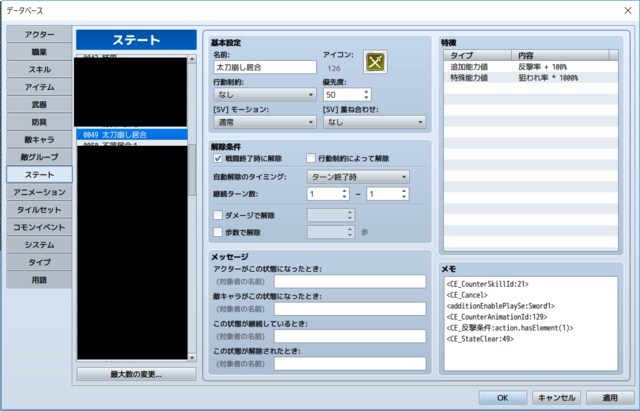The image size is (640, 411).
Task: Click state list scrollbar down arrow
Action: point(192,358)
